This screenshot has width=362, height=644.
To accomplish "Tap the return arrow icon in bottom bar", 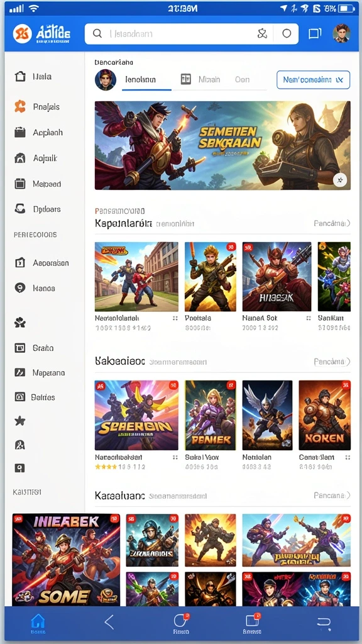I will tap(324, 623).
